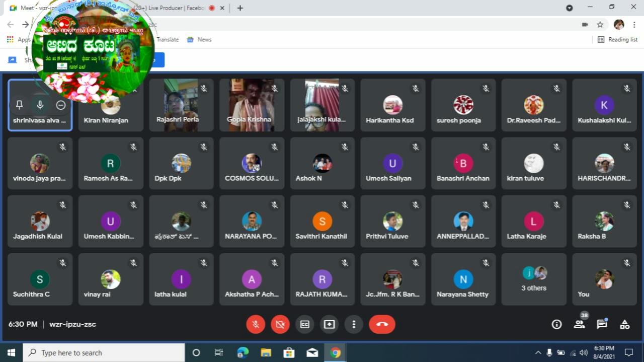
Task: Open the Reading list
Action: 617,39
